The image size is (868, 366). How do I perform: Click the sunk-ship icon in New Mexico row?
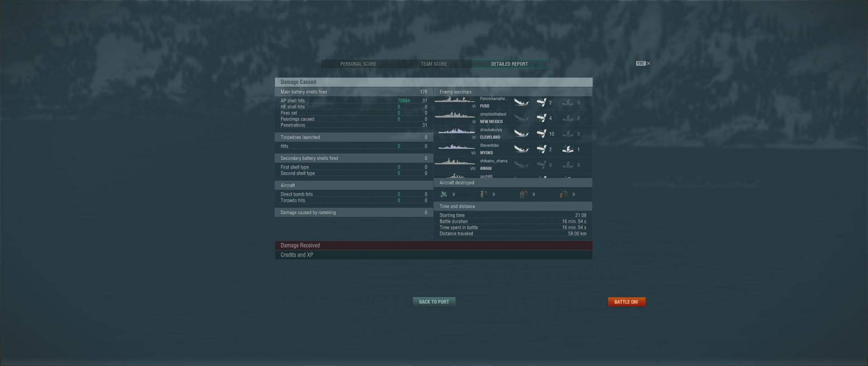click(521, 118)
